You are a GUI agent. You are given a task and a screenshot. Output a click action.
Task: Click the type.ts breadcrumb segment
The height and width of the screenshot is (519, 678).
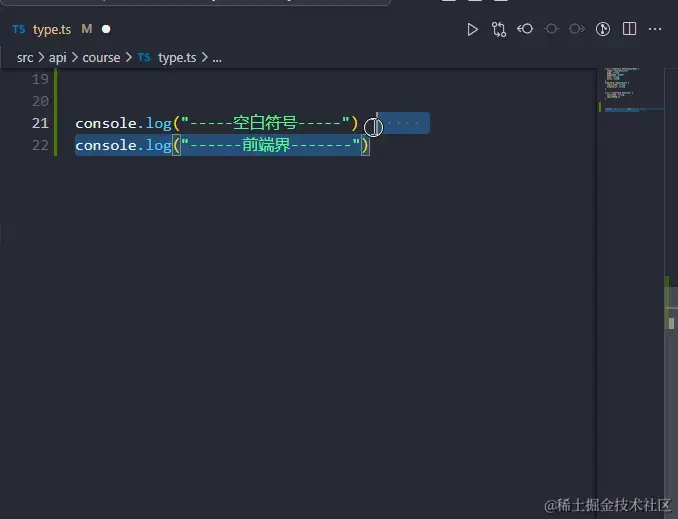(177, 58)
